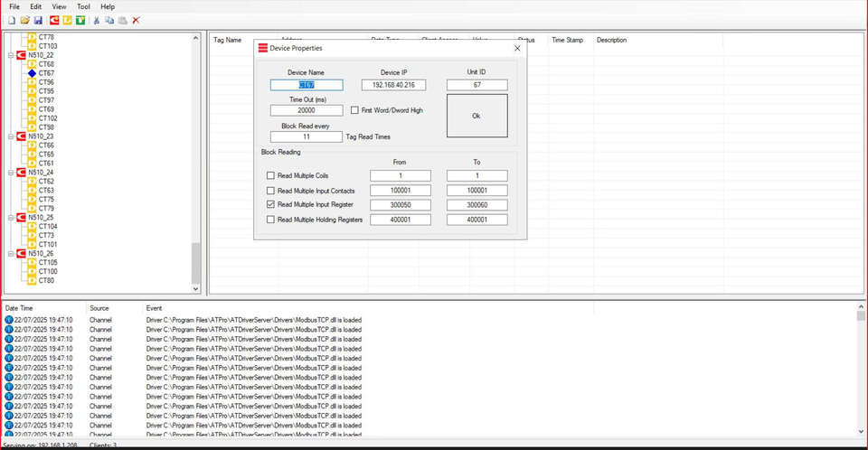Viewport: 868px width, 450px height.
Task: Click the device tree vertical scrollbar thumb
Action: 196,263
